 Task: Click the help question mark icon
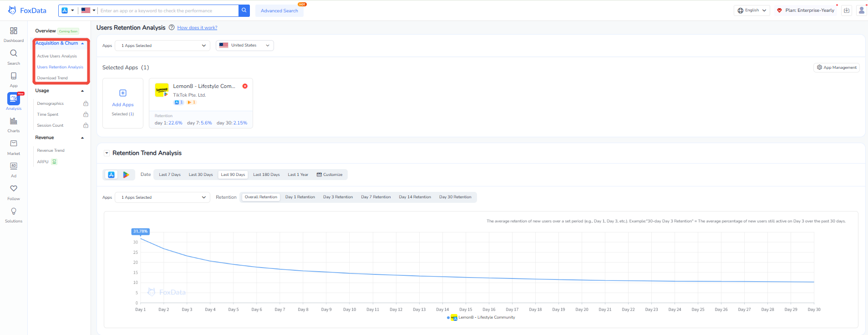[x=172, y=27]
